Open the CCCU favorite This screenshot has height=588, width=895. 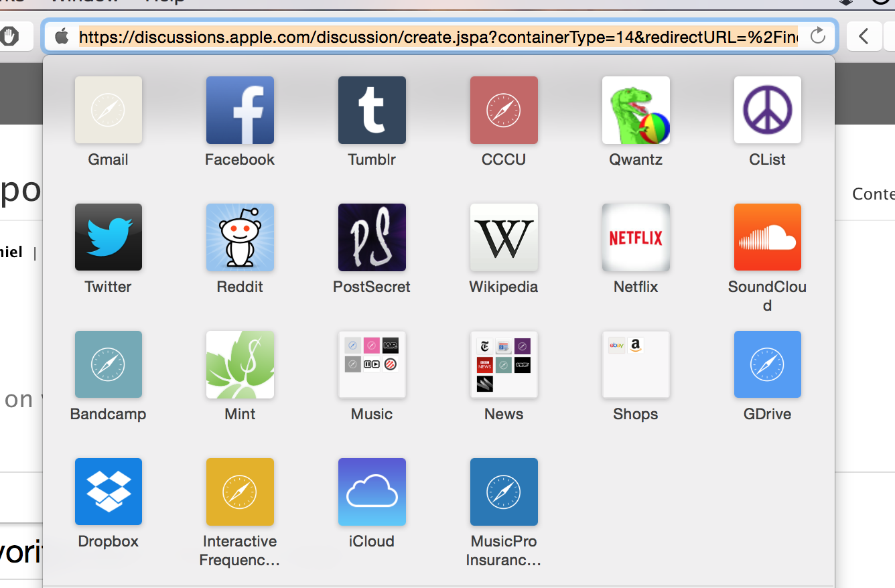(x=504, y=110)
